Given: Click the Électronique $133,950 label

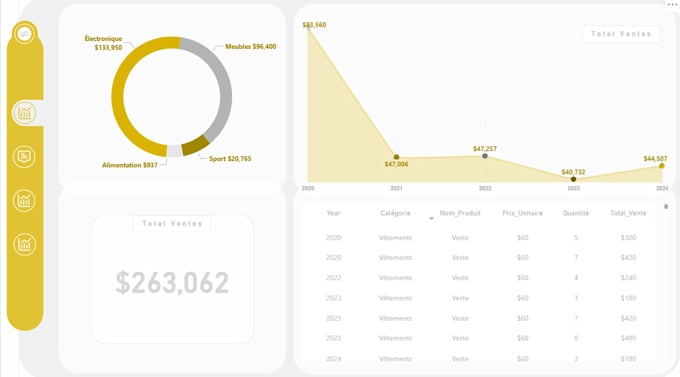Looking at the screenshot, I should click(x=103, y=43).
